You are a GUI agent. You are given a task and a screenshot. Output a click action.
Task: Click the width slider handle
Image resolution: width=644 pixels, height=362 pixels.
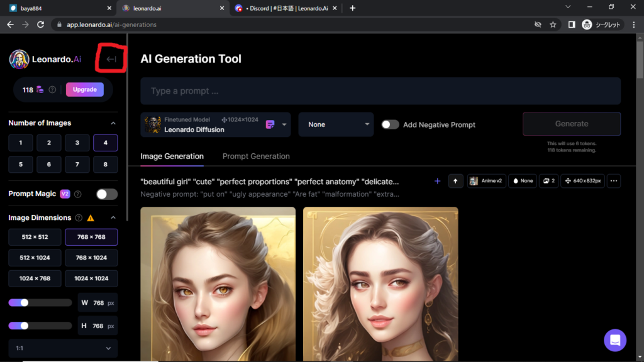tap(25, 303)
